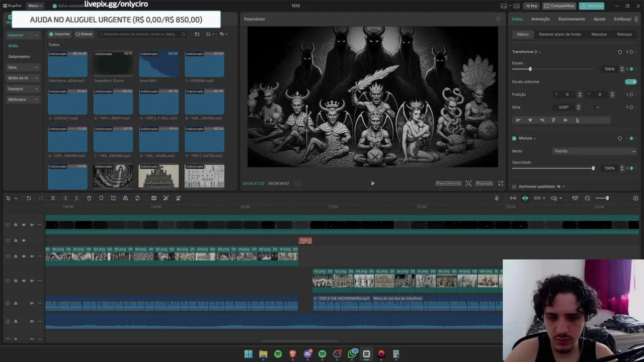Click the mirror flip icon in timeline toolbar
Screen dimensions: 644x362
pos(125,198)
